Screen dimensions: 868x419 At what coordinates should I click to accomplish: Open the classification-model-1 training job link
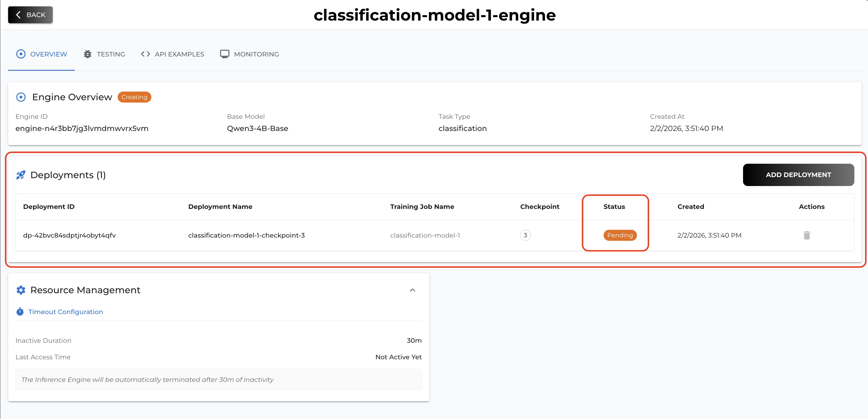pyautogui.click(x=424, y=235)
